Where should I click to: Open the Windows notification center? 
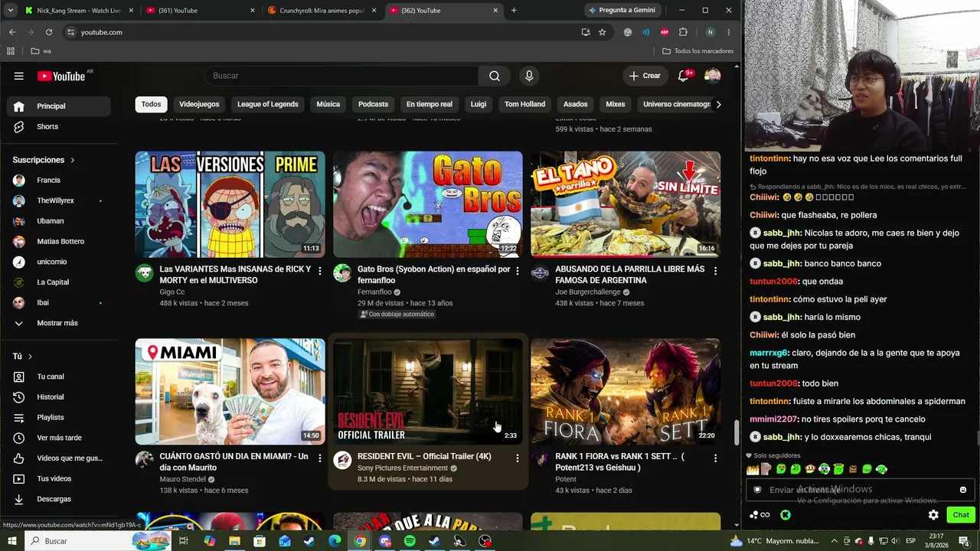click(964, 541)
